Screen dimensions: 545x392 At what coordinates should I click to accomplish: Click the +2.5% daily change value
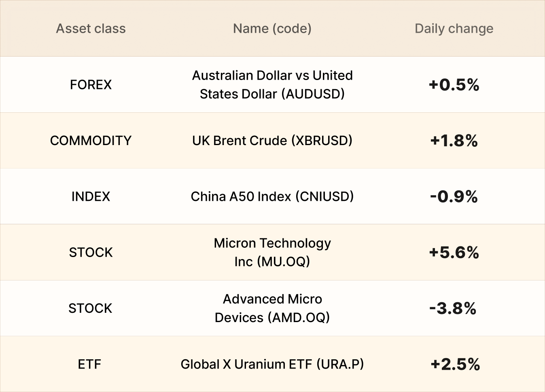455,365
